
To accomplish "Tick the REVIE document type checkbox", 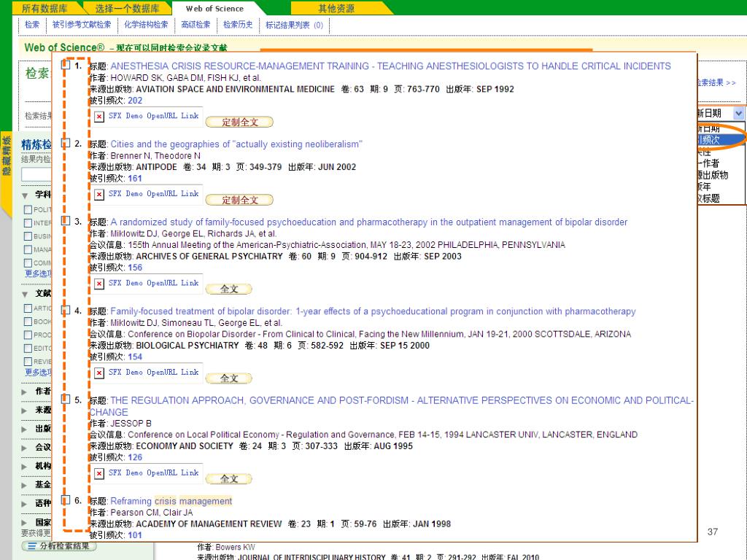I will 28,362.
